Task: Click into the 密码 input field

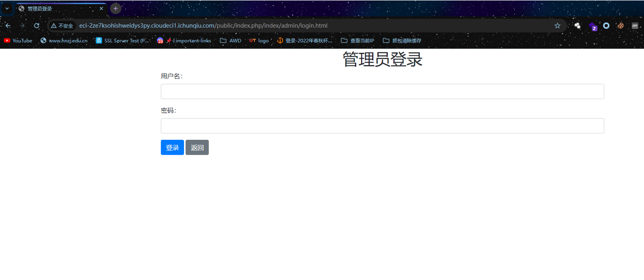Action: click(382, 126)
